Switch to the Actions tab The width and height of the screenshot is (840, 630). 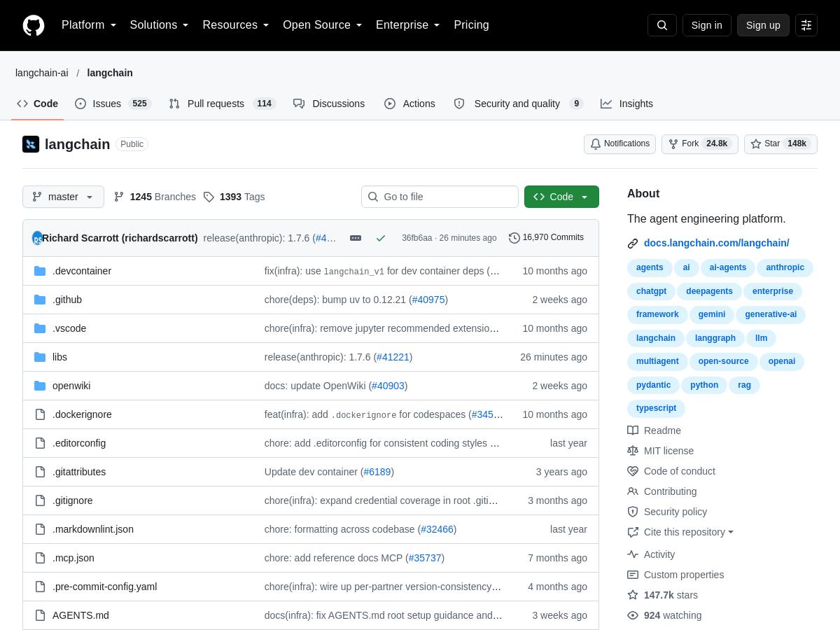pyautogui.click(x=409, y=104)
